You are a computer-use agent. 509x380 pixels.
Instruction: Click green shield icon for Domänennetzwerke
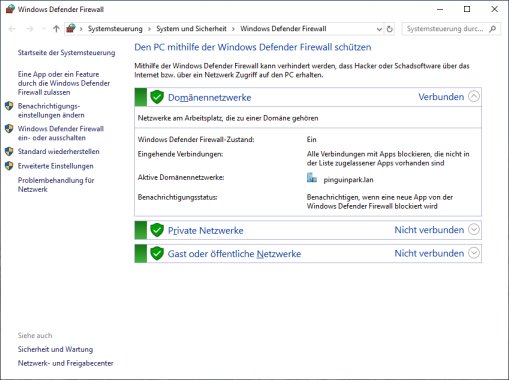pos(157,97)
